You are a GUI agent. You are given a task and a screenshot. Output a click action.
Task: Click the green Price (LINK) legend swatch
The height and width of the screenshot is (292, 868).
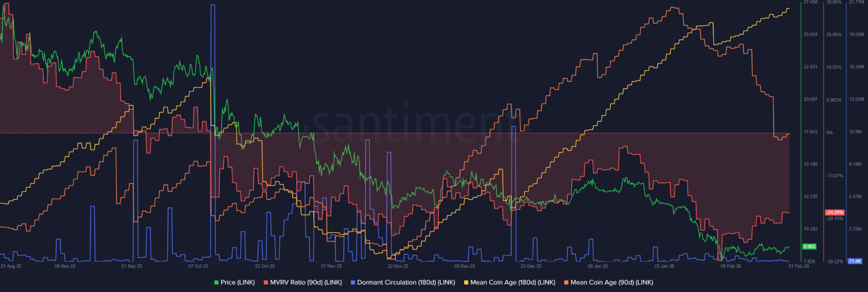click(x=216, y=283)
